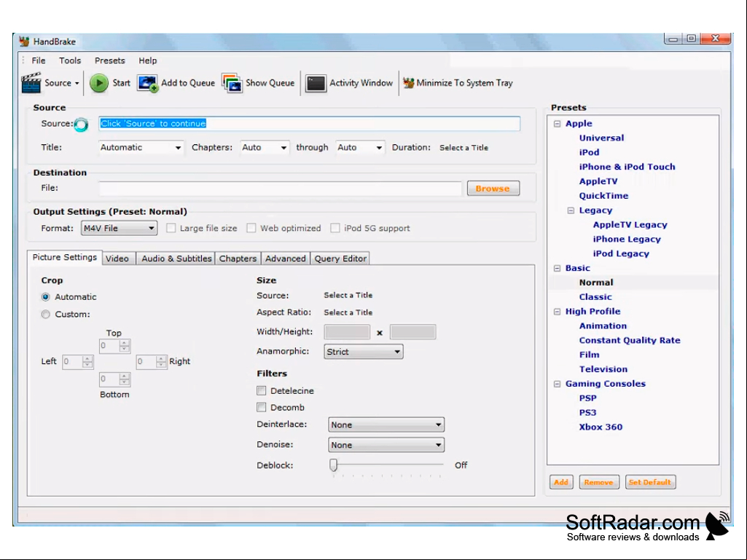Viewport: 747px width, 560px height.
Task: Collapse the Apple presets group
Action: tap(557, 124)
